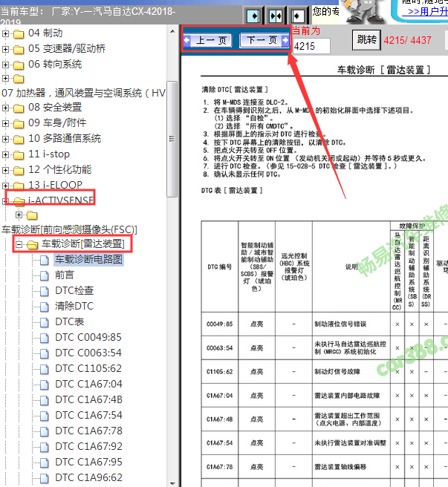The image size is (448, 487).
Task: Click document icon of 车载诊断电路图
Action: 45,260
